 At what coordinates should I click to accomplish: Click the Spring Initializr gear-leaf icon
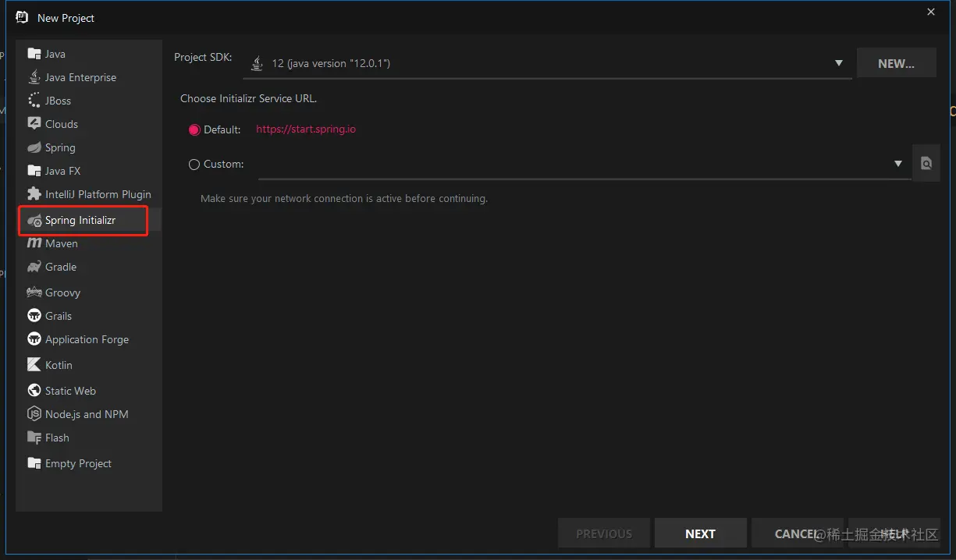(34, 221)
